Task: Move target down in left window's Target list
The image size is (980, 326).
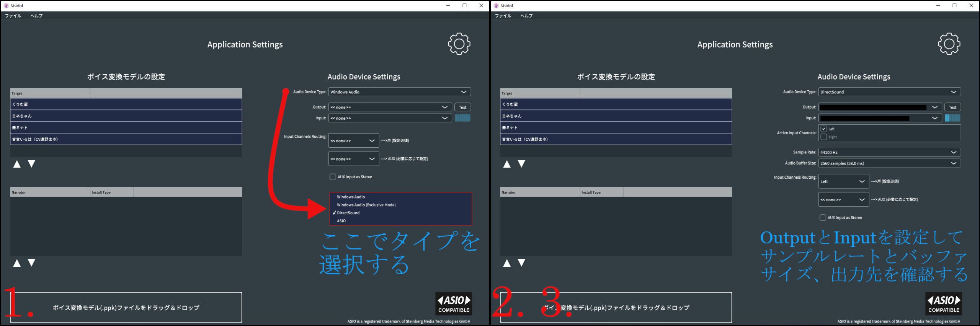Action: (32, 164)
